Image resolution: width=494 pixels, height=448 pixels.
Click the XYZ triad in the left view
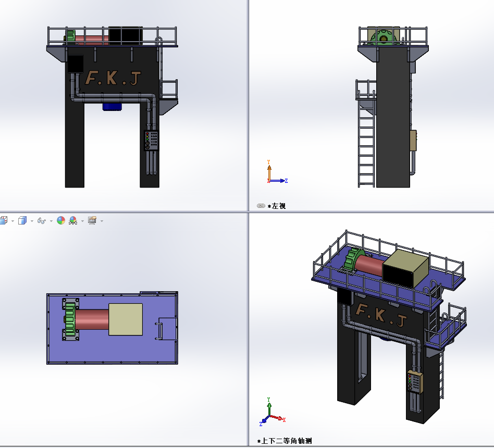pos(277,172)
